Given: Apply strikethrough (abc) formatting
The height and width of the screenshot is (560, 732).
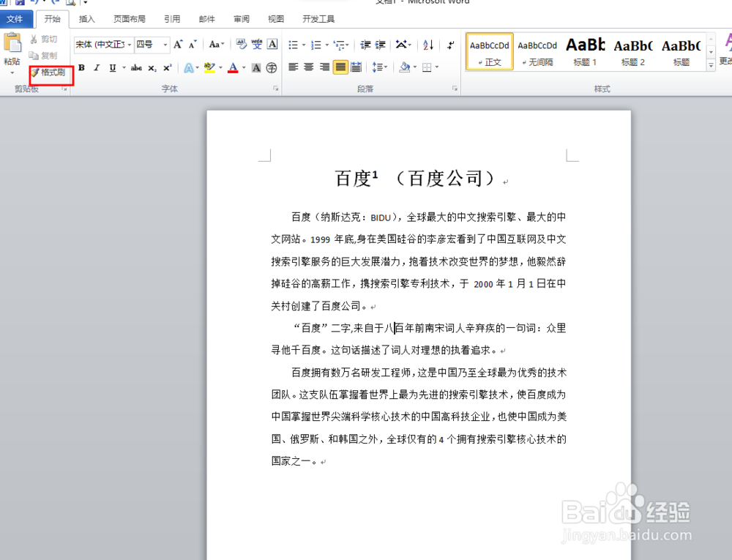Looking at the screenshot, I should (136, 68).
